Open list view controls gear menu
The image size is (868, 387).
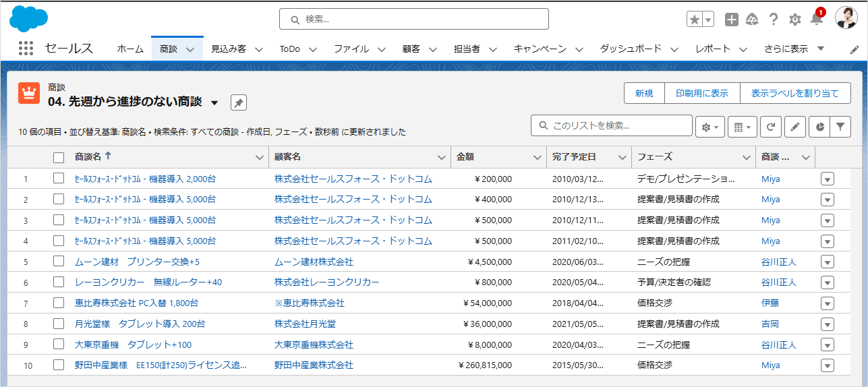[711, 127]
